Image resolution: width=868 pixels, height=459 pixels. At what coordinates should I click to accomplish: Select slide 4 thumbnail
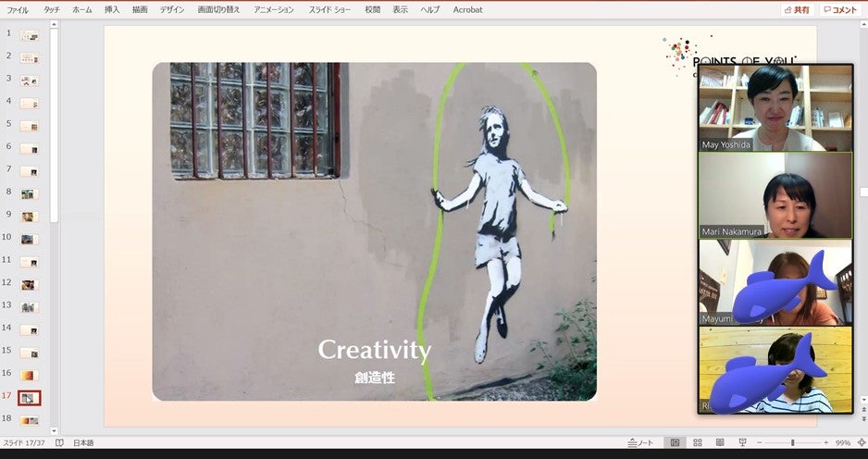[x=30, y=104]
